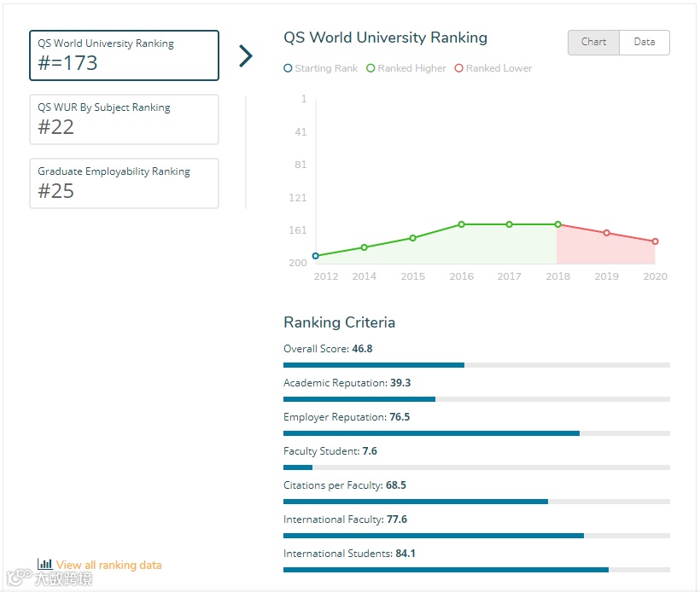Screen dimensions: 700x592
Task: Click the International Students progress bar
Action: (477, 570)
